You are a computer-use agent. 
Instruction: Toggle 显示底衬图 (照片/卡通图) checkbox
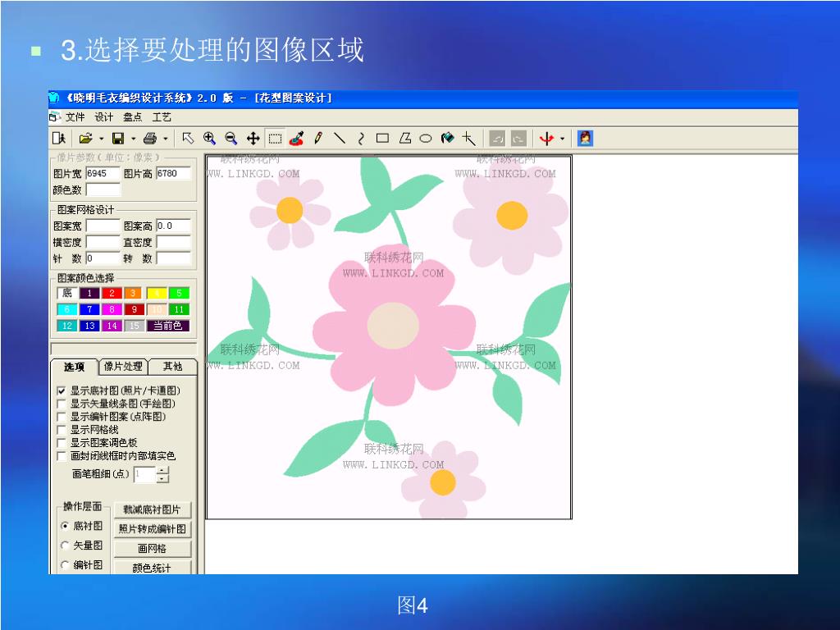tap(62, 391)
